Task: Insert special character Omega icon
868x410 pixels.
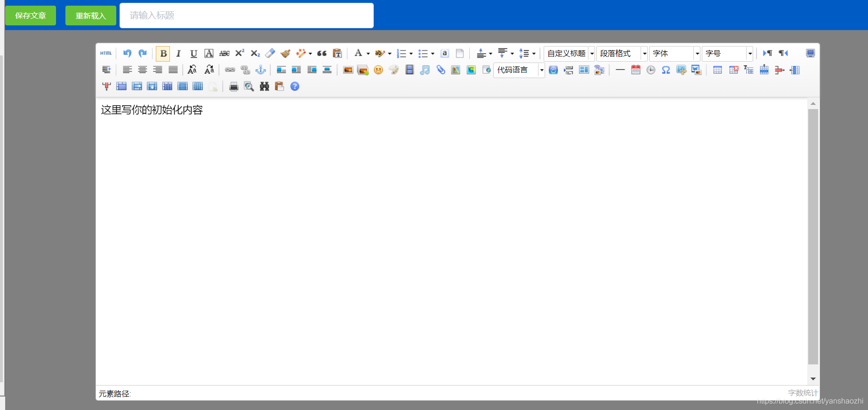Action: click(666, 70)
